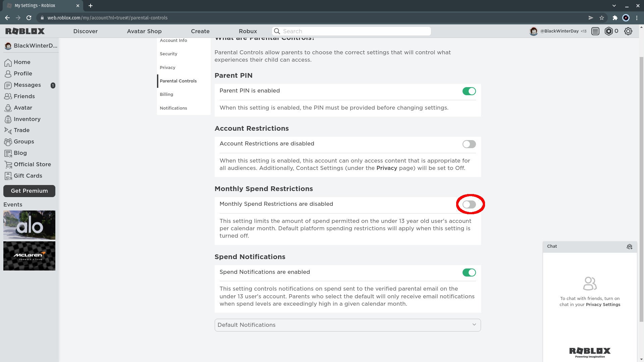Image resolution: width=644 pixels, height=362 pixels.
Task: Click the Get Premium button
Action: [29, 191]
